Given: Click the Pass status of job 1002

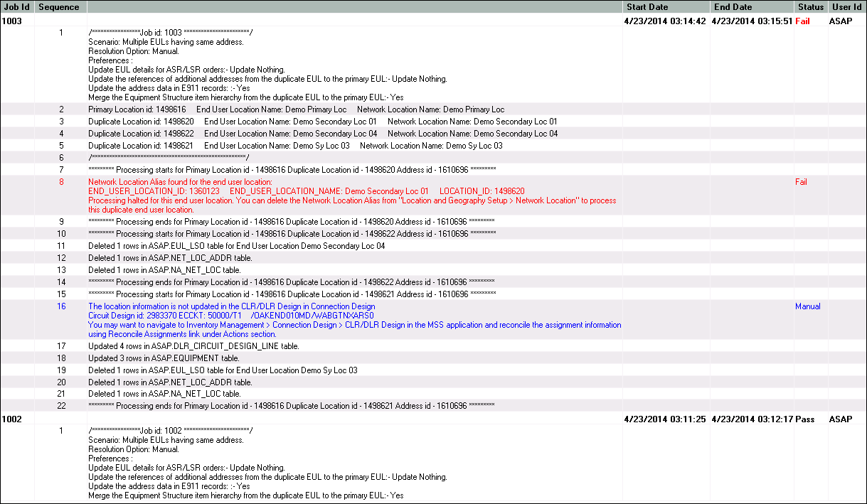Looking at the screenshot, I should [805, 419].
